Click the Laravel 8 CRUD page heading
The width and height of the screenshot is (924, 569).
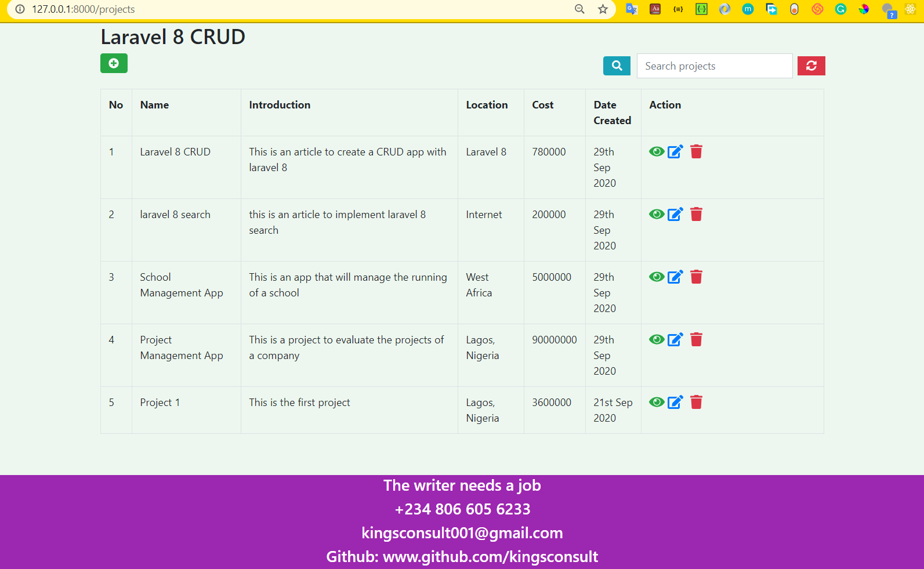(x=173, y=37)
